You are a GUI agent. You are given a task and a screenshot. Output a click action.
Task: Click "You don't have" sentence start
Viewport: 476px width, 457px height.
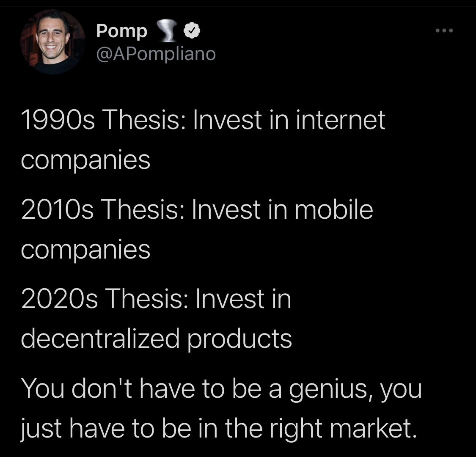click(x=108, y=389)
